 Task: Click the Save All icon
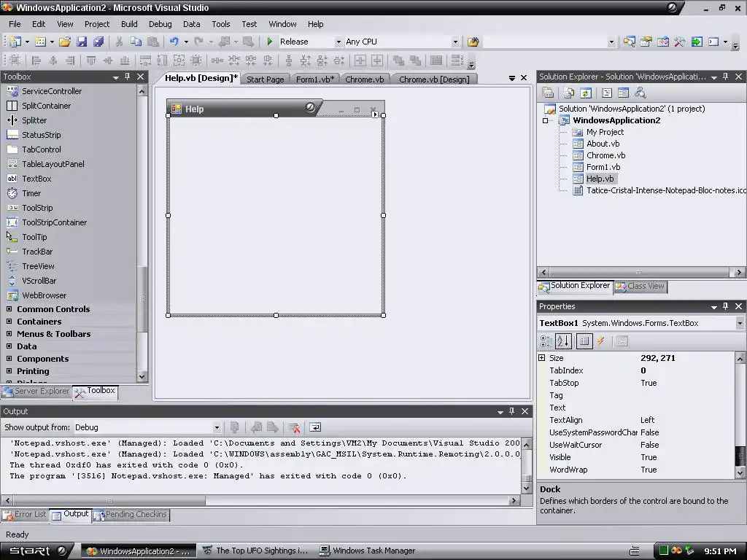click(98, 42)
